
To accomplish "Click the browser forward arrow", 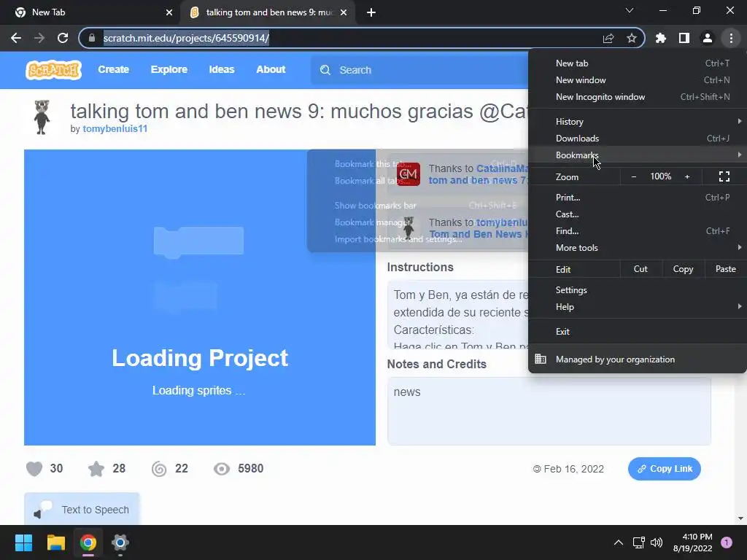I will 39,38.
